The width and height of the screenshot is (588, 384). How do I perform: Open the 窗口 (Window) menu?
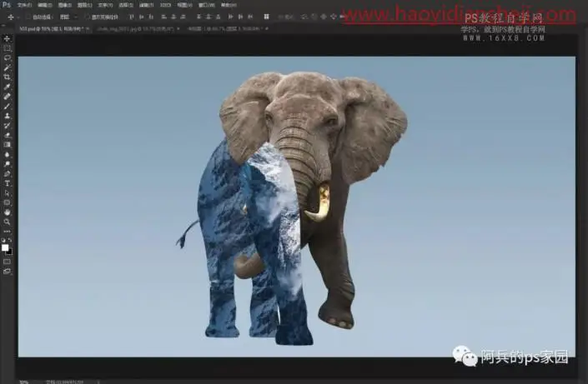[x=207, y=5]
